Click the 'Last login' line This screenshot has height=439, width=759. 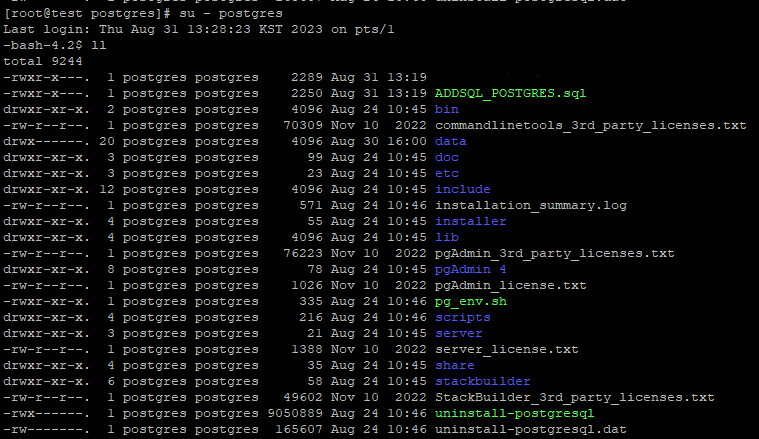pos(198,30)
